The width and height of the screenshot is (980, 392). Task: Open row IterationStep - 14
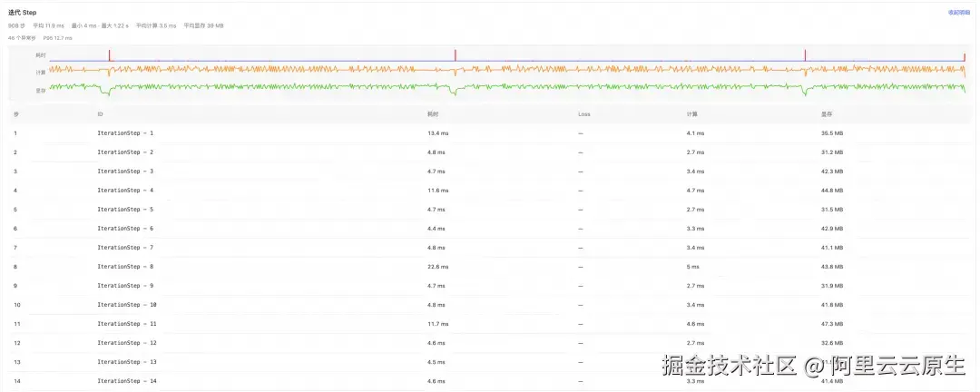click(489, 381)
